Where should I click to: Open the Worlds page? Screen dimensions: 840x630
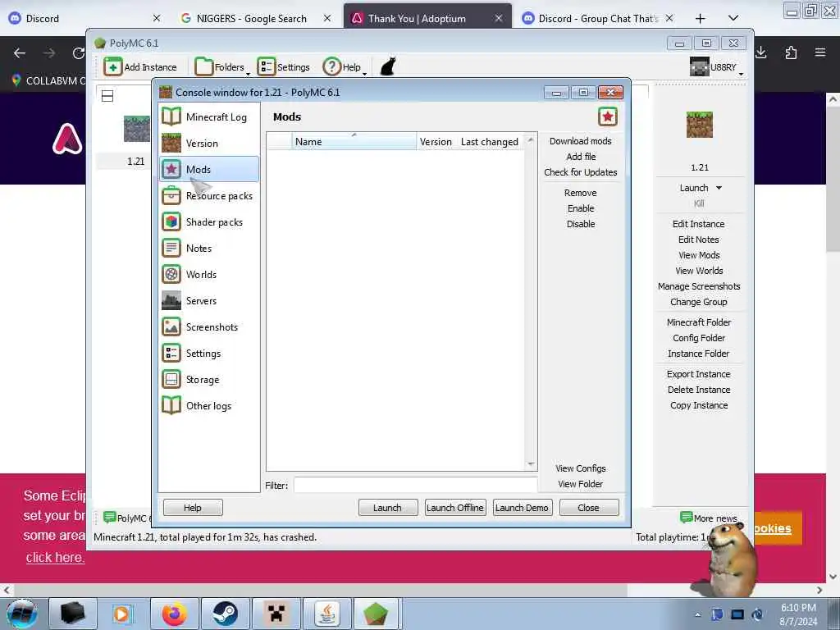[x=209, y=274]
